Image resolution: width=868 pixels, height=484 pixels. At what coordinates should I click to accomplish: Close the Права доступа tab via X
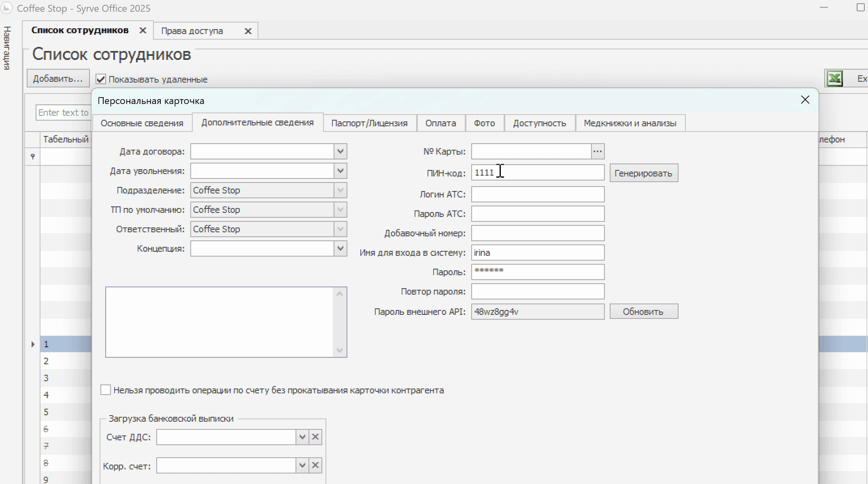[248, 31]
